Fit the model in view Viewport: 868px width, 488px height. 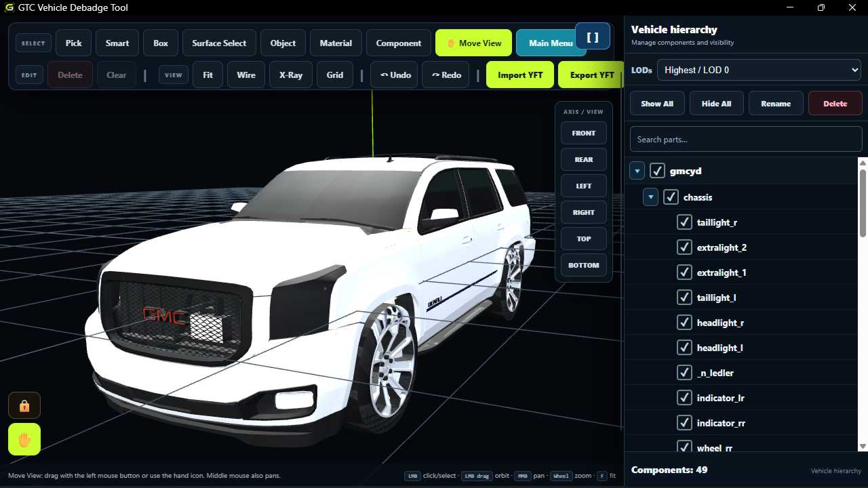[x=208, y=75]
